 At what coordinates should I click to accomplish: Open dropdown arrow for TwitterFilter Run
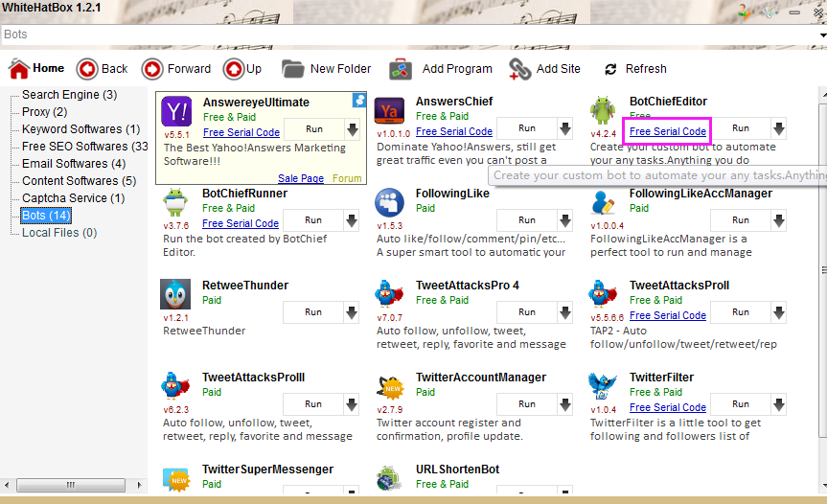point(779,405)
